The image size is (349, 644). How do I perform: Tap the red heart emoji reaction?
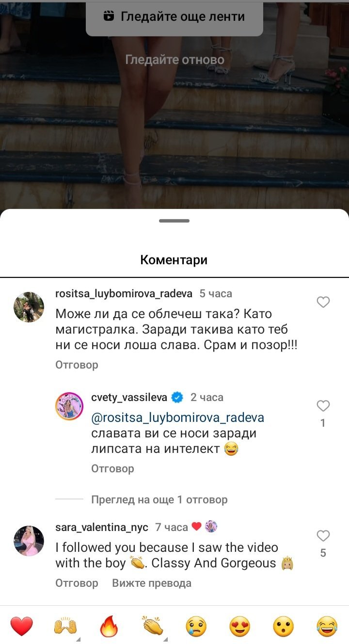click(x=22, y=626)
